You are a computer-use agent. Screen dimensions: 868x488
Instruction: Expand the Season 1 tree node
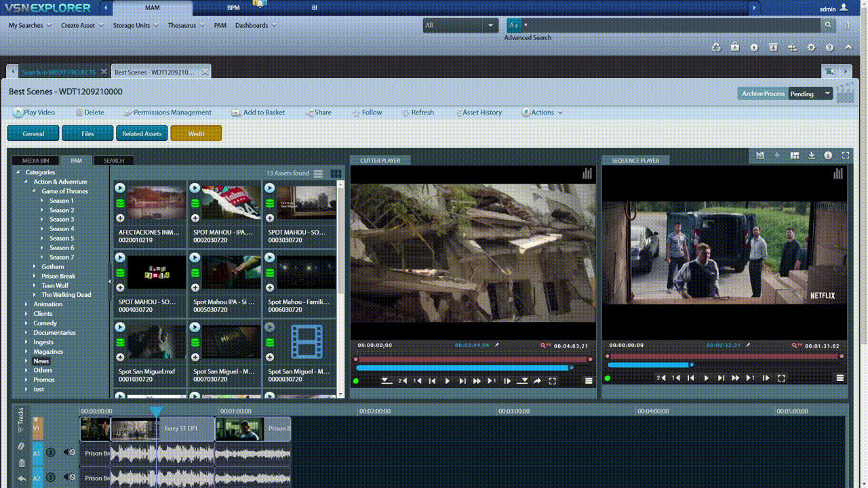point(42,201)
